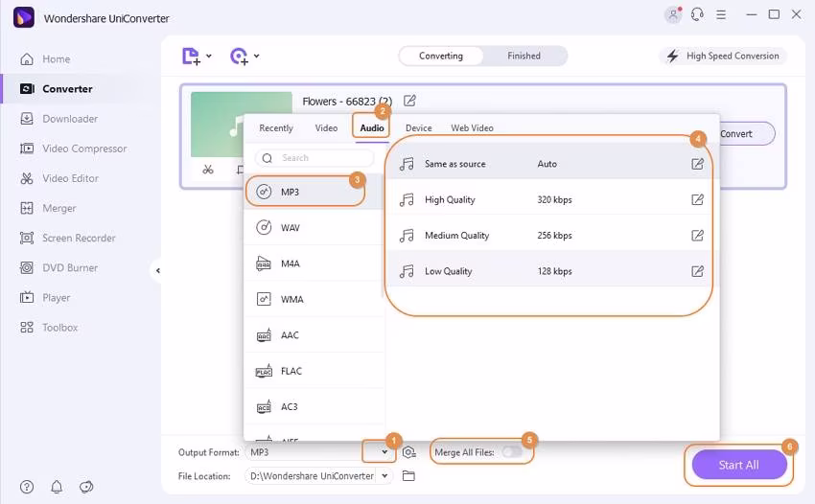This screenshot has height=504, width=815.
Task: Click the Start All button
Action: [x=738, y=465]
